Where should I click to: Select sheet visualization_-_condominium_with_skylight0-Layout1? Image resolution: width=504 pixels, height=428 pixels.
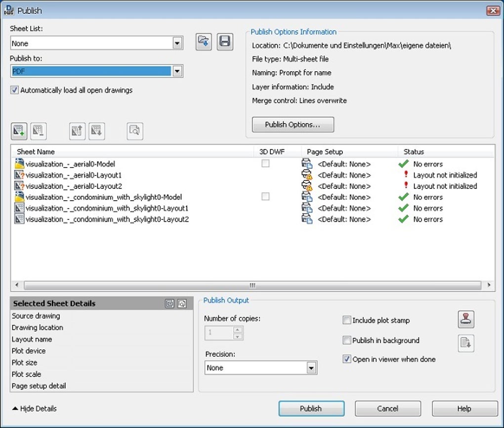click(107, 208)
